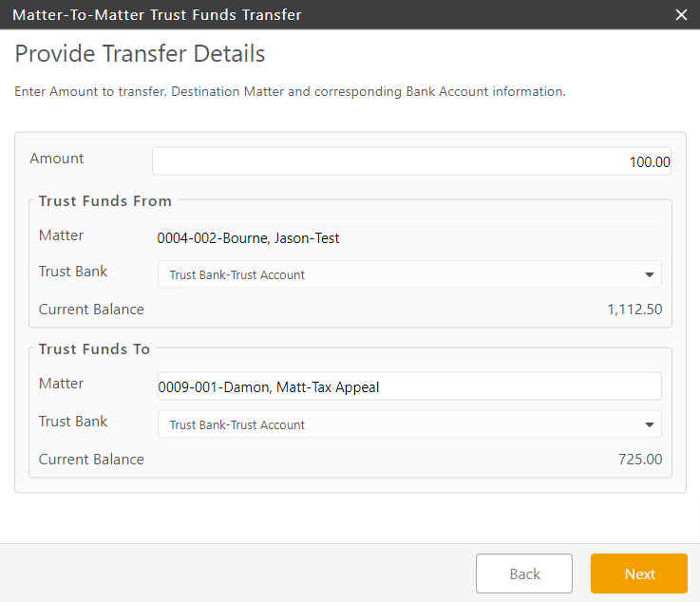Viewport: 700px width, 602px height.
Task: Click the destination balance value 725.00
Action: pos(640,460)
